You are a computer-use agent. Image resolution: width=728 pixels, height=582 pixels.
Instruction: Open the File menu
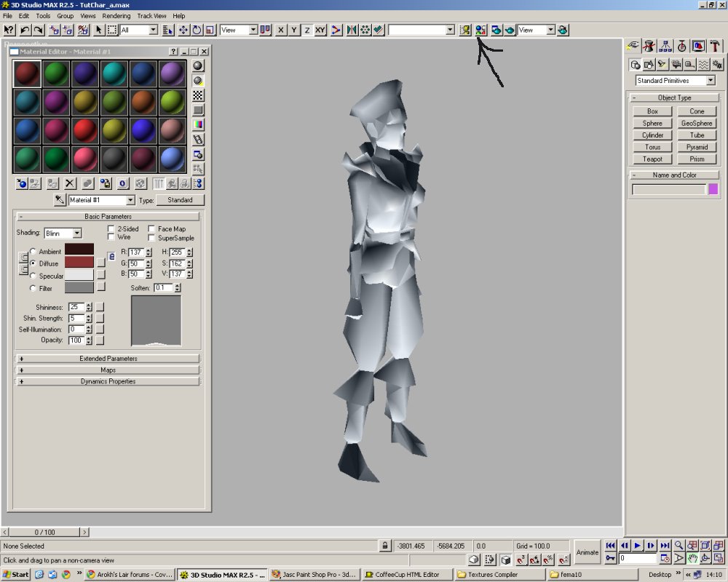(x=7, y=16)
